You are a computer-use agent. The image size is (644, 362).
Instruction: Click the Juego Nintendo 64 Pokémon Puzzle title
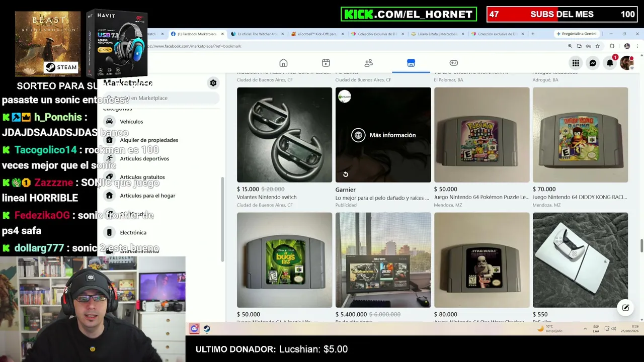(x=481, y=197)
